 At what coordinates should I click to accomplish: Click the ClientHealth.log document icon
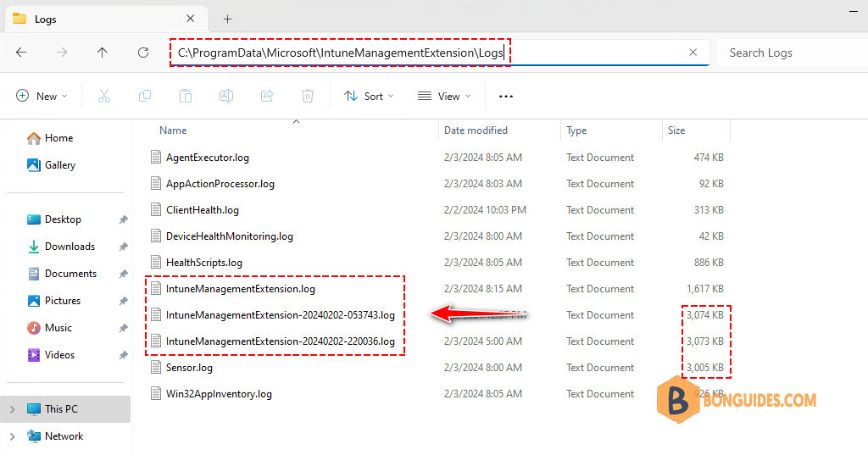coord(156,210)
